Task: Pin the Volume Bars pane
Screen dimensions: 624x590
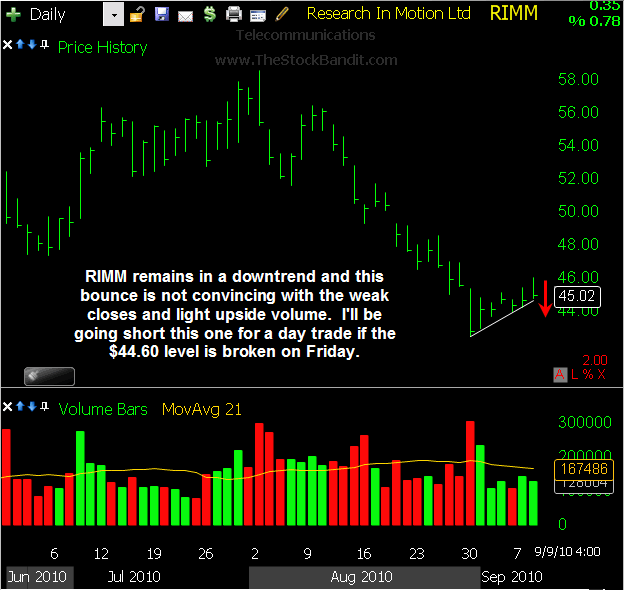Action: pos(45,406)
